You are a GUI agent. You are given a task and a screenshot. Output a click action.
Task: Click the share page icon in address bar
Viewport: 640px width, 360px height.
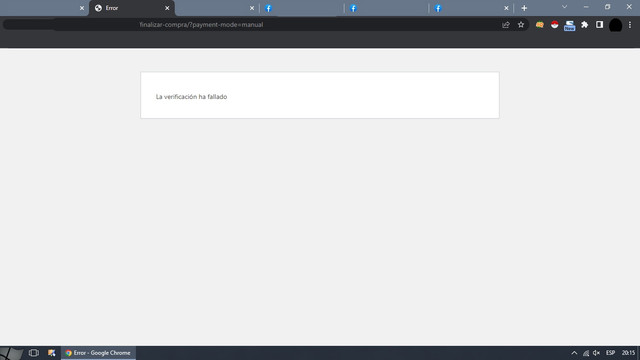tap(506, 25)
